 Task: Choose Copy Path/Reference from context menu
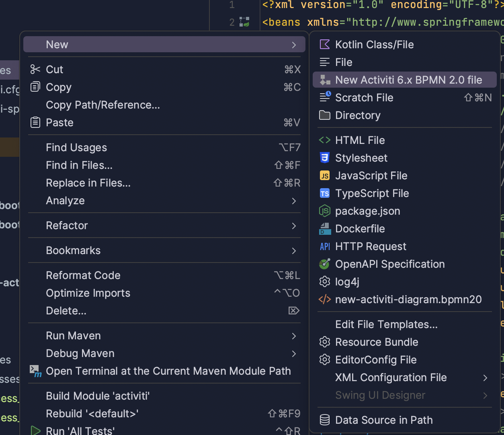[164, 105]
